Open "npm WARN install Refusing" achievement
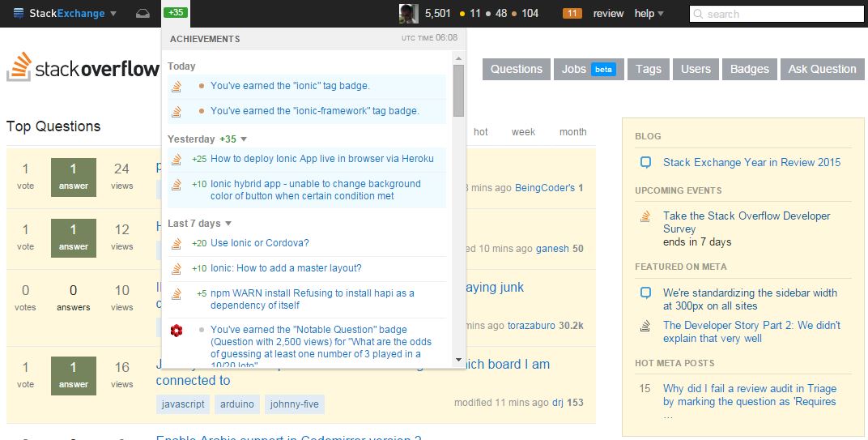Image resolution: width=868 pixels, height=440 pixels. click(313, 299)
